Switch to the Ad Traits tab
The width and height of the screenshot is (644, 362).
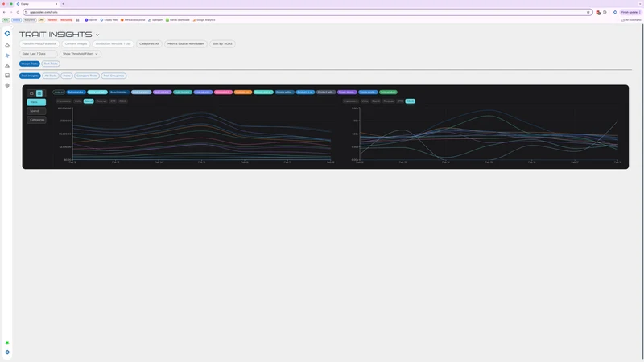pyautogui.click(x=51, y=76)
